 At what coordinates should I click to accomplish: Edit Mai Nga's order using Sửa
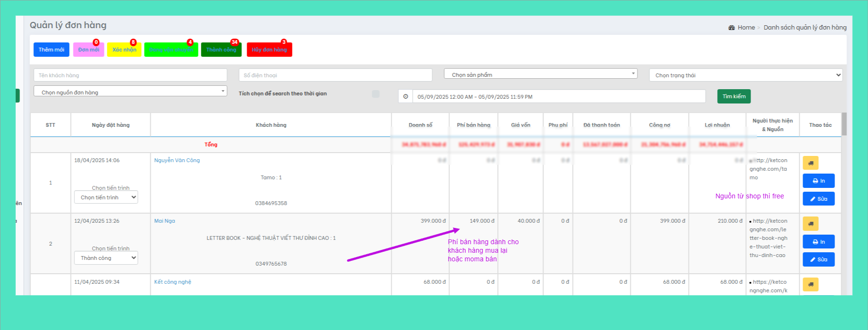point(818,259)
